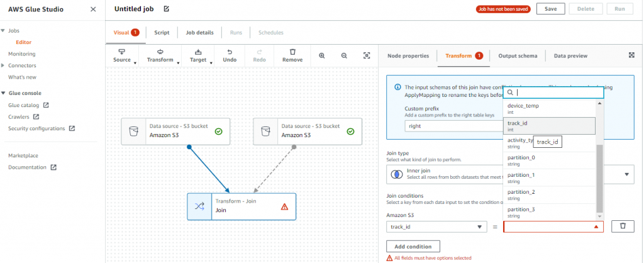The height and width of the screenshot is (263, 644).
Task: Select the right S3 bucket icon
Action: [x=265, y=131]
